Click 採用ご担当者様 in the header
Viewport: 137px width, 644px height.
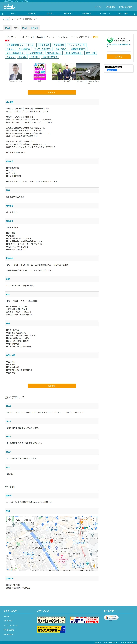(125, 7)
